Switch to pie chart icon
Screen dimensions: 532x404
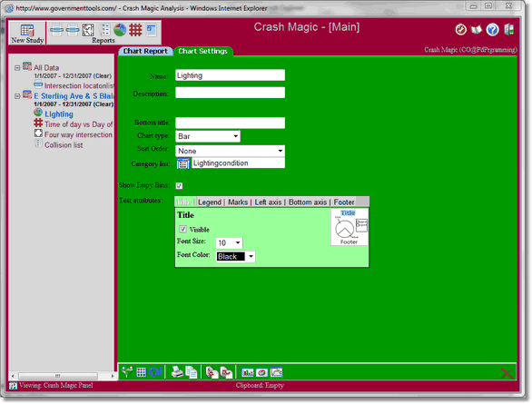[261, 372]
